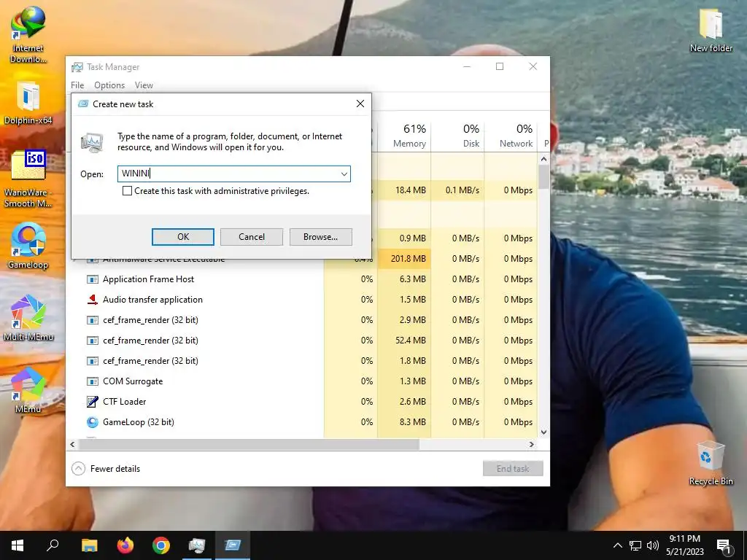This screenshot has width=747, height=560.
Task: Open the network status tray icon
Action: click(x=635, y=545)
